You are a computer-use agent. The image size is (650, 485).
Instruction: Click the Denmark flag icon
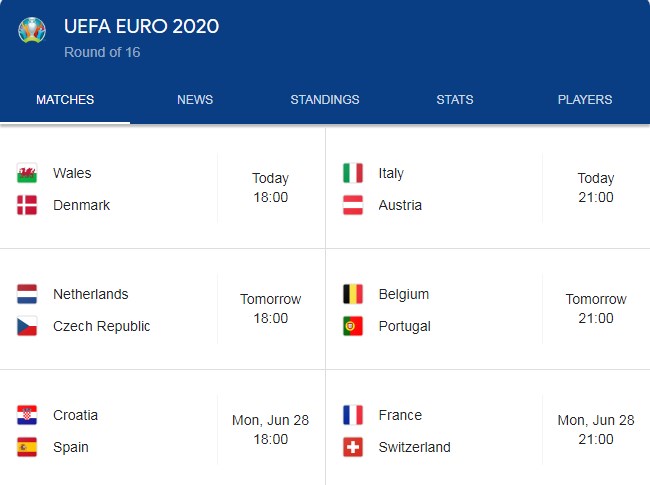point(27,205)
